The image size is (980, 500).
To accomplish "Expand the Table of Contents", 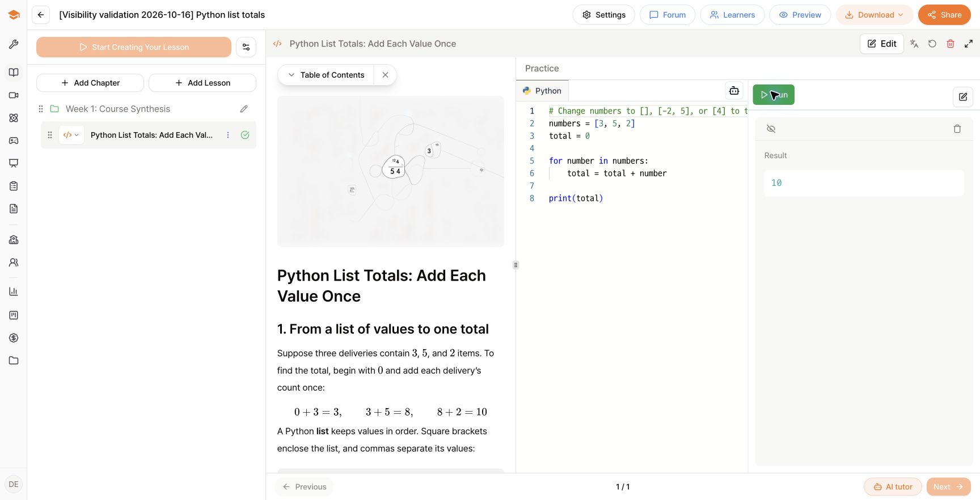I will point(326,75).
